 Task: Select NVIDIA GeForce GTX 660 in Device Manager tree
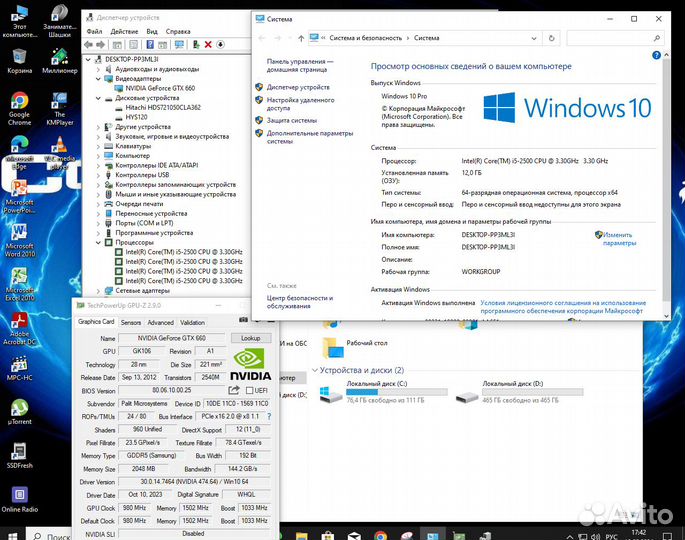pyautogui.click(x=160, y=88)
